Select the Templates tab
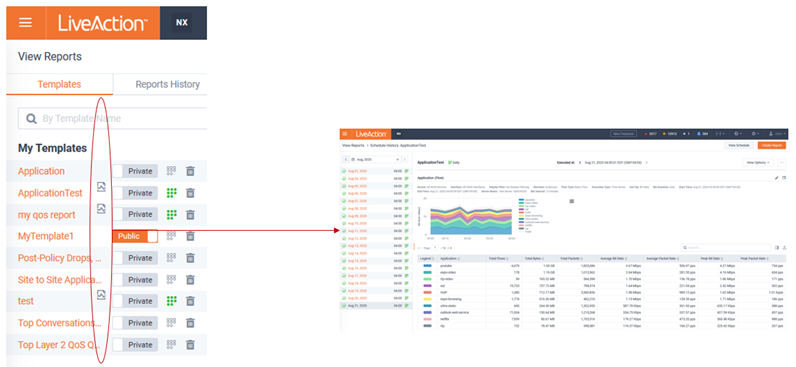 tap(59, 84)
